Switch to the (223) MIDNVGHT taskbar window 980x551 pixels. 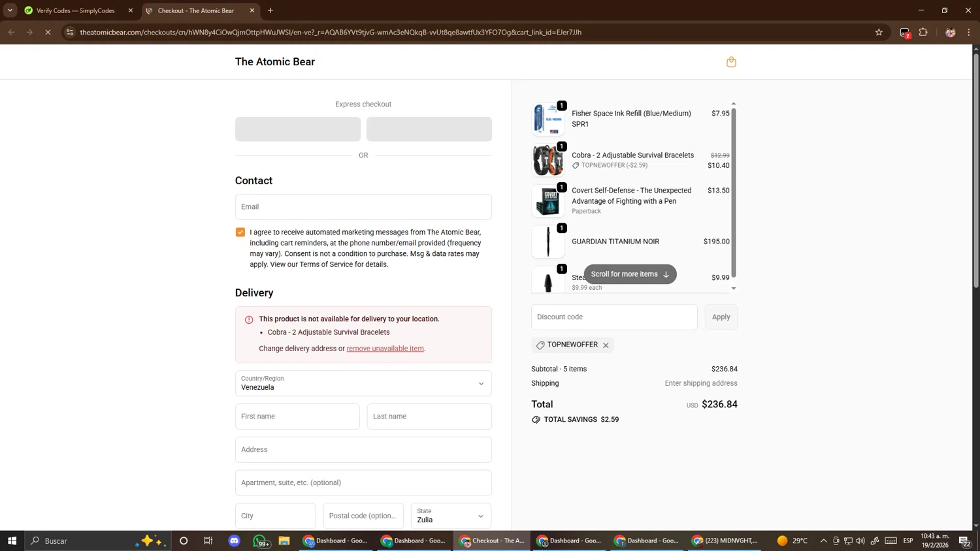point(725,541)
